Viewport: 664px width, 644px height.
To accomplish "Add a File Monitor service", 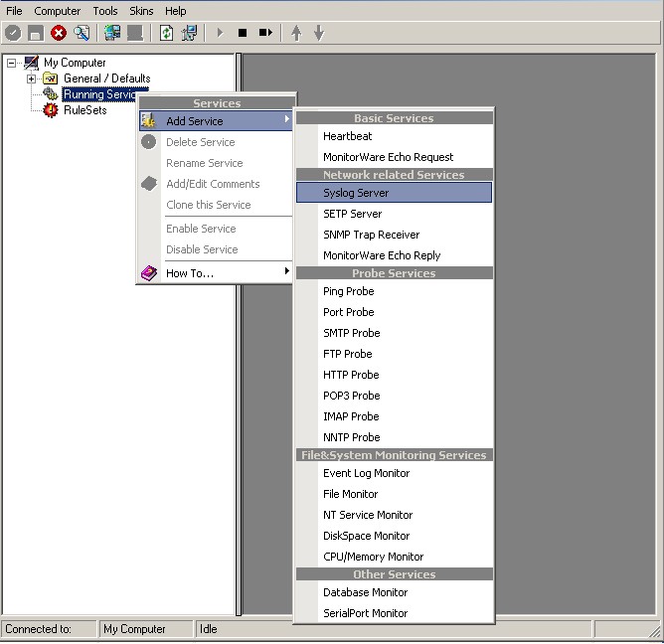I will pos(395,494).
